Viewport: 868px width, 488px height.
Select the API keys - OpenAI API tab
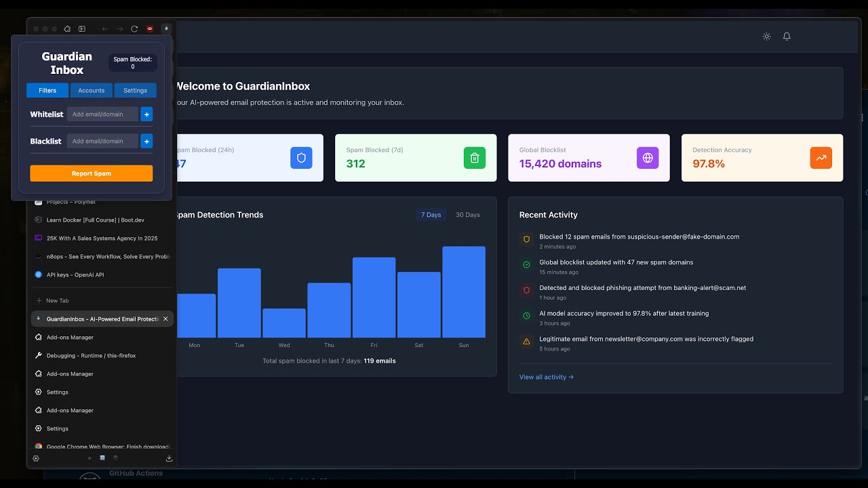tap(102, 274)
